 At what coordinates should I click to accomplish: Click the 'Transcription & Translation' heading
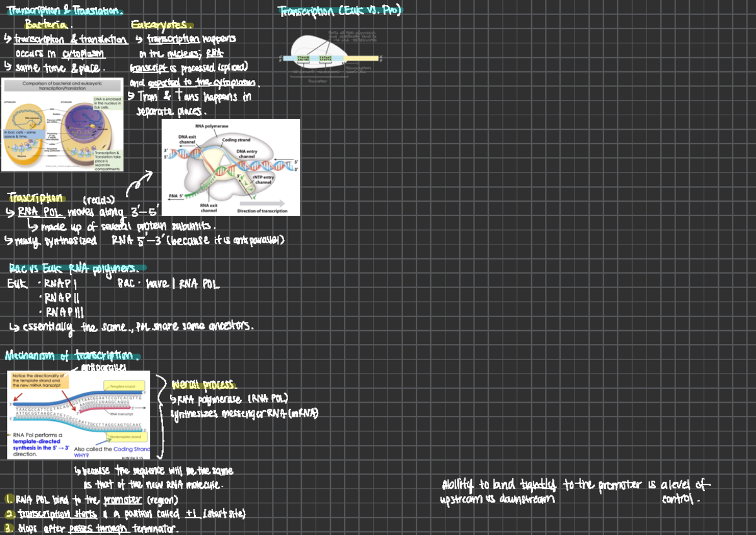62,12
